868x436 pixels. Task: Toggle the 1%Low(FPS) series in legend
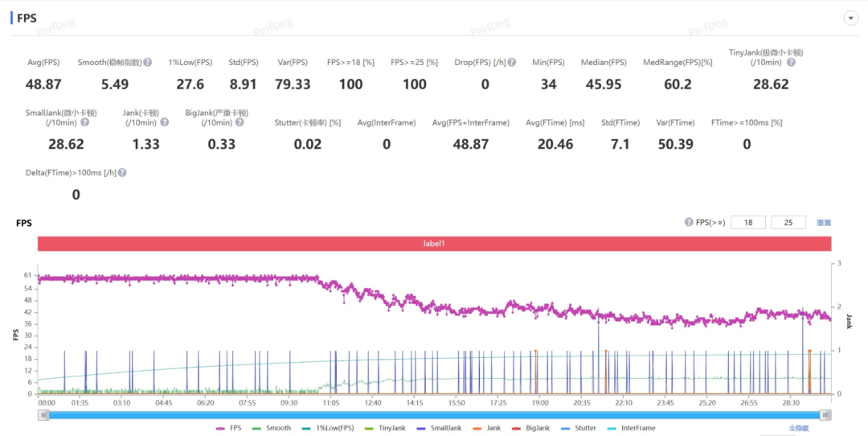tap(328, 428)
